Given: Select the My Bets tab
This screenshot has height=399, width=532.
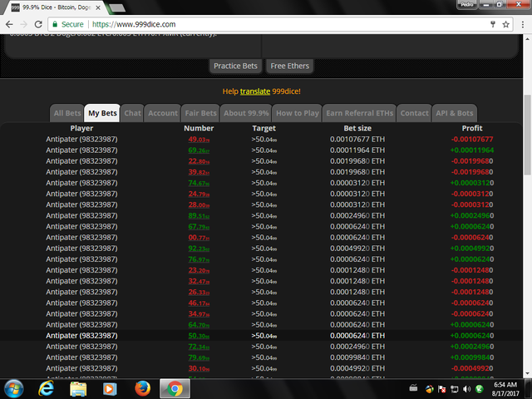Looking at the screenshot, I should (102, 113).
